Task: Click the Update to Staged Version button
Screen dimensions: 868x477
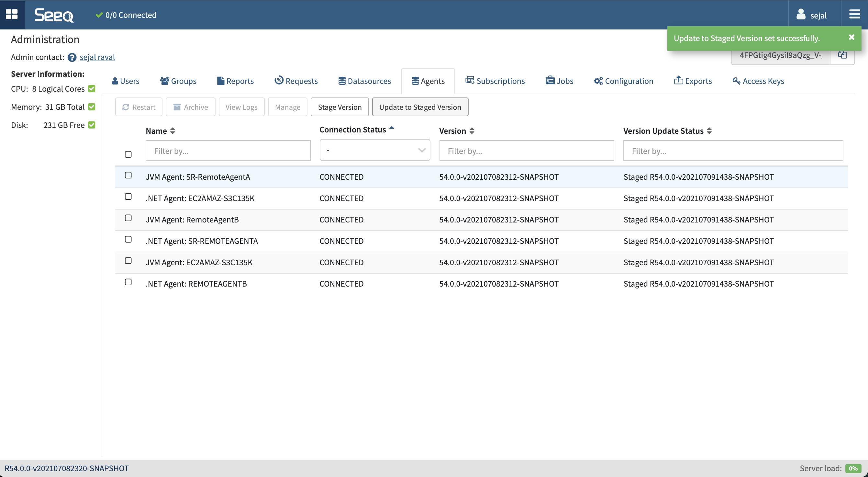Action: pyautogui.click(x=420, y=107)
